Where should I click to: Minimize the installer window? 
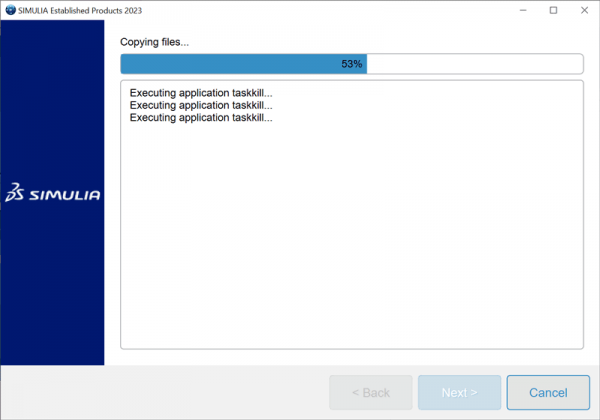(523, 10)
